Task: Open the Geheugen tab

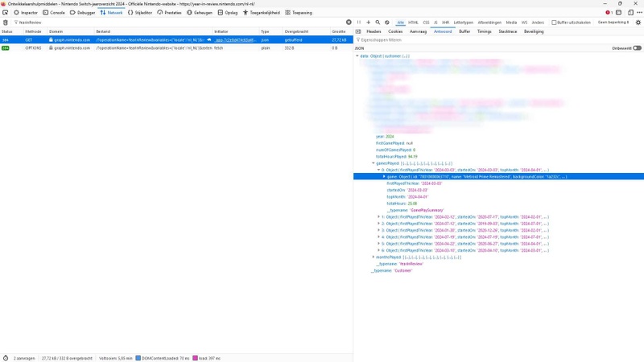Action: 200,13
